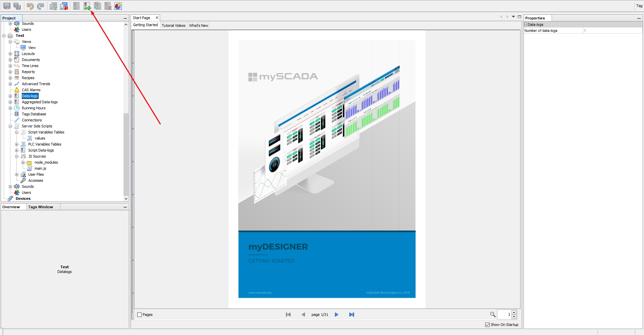Image resolution: width=644 pixels, height=335 pixels.
Task: Select User Files in tree
Action: [36, 174]
